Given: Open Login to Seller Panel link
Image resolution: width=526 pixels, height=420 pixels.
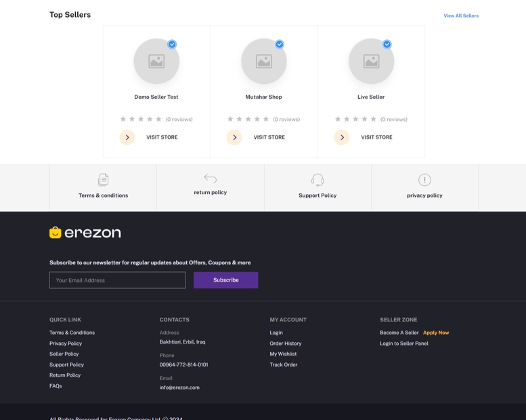Looking at the screenshot, I should (404, 344).
